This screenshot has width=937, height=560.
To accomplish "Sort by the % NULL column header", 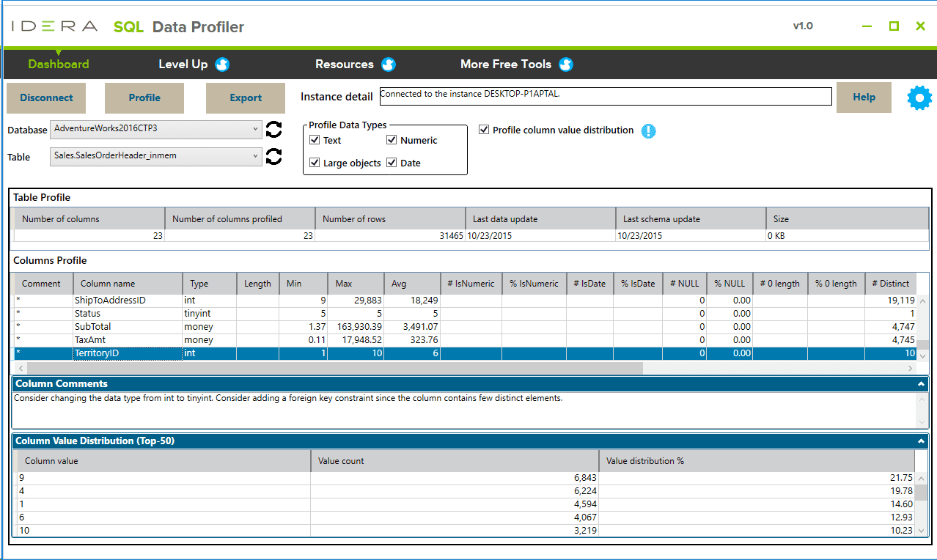I will 730,284.
